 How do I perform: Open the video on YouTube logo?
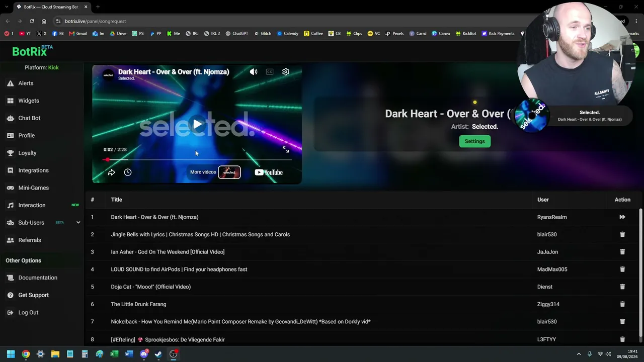[269, 172]
